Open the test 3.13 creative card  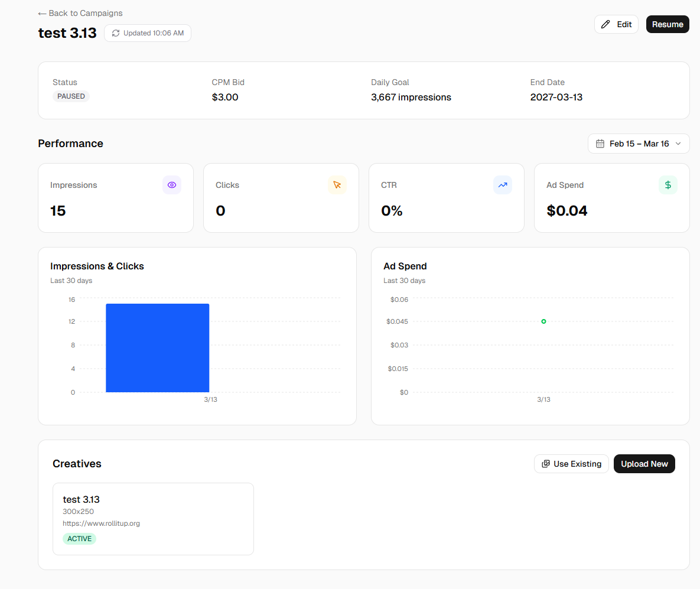(x=153, y=500)
